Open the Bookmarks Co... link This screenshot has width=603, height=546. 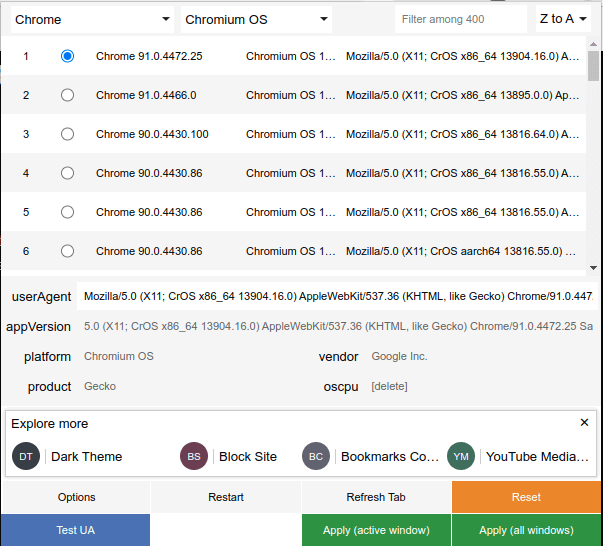point(390,456)
